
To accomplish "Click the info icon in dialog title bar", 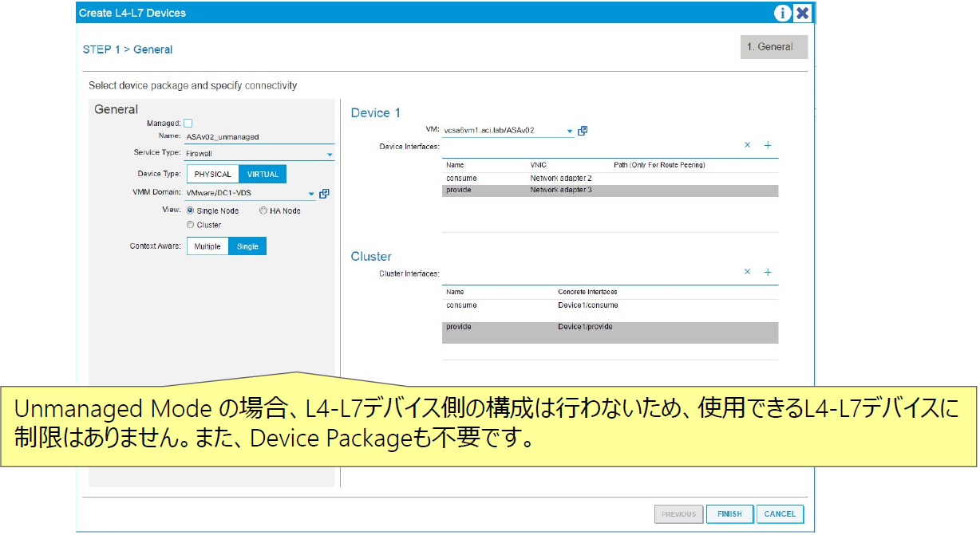I will [x=783, y=13].
